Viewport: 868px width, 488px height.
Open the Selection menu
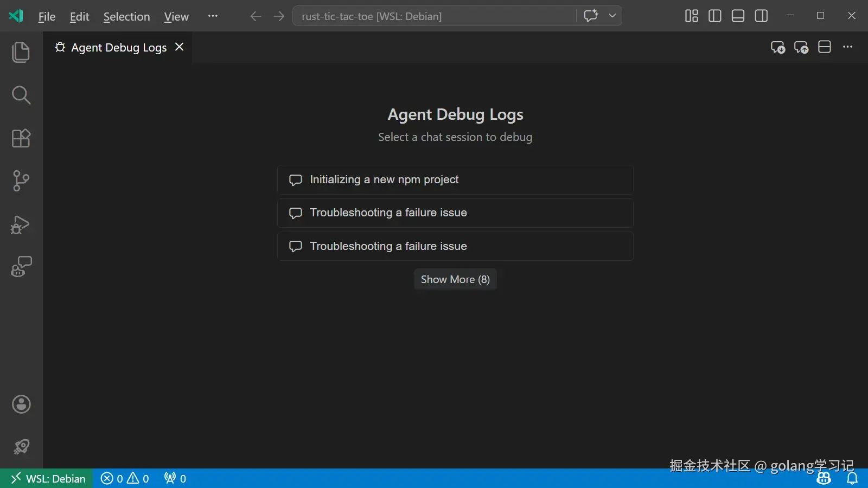[x=126, y=16]
